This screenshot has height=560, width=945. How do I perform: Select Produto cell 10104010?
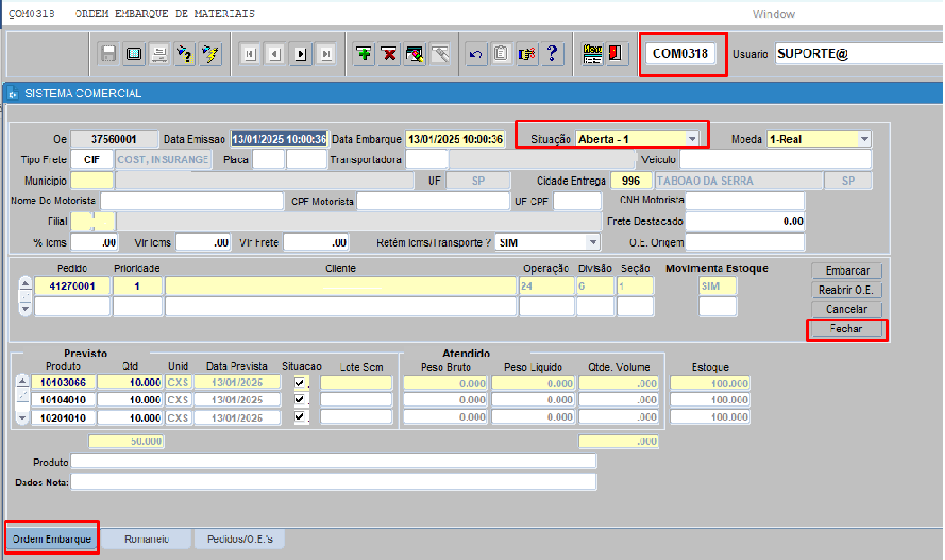(x=63, y=400)
